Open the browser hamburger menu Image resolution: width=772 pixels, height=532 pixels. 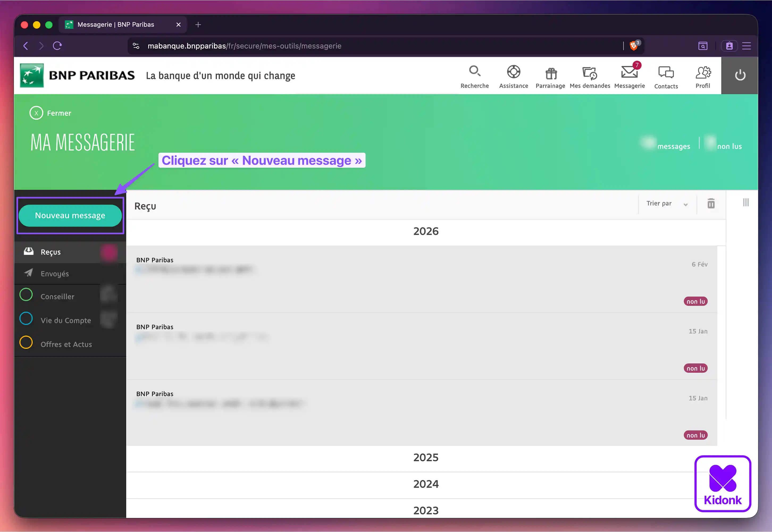[747, 46]
